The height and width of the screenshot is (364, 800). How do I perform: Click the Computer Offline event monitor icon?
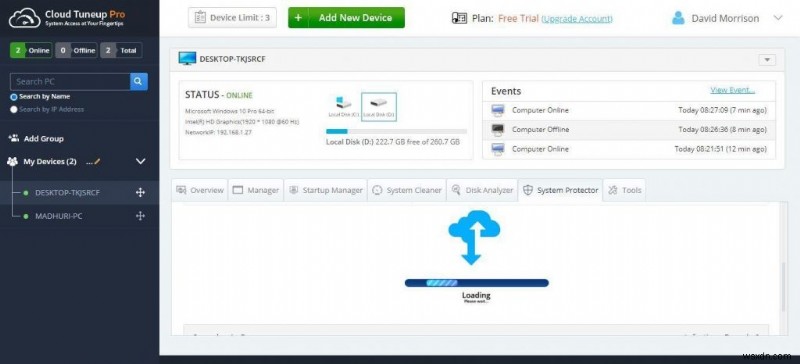click(497, 130)
